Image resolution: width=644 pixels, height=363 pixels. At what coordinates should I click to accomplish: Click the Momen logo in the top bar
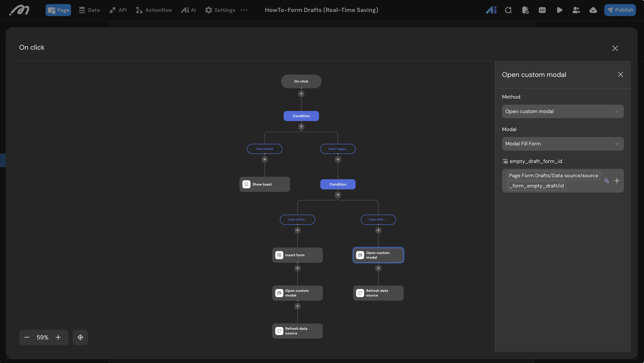pyautogui.click(x=19, y=10)
